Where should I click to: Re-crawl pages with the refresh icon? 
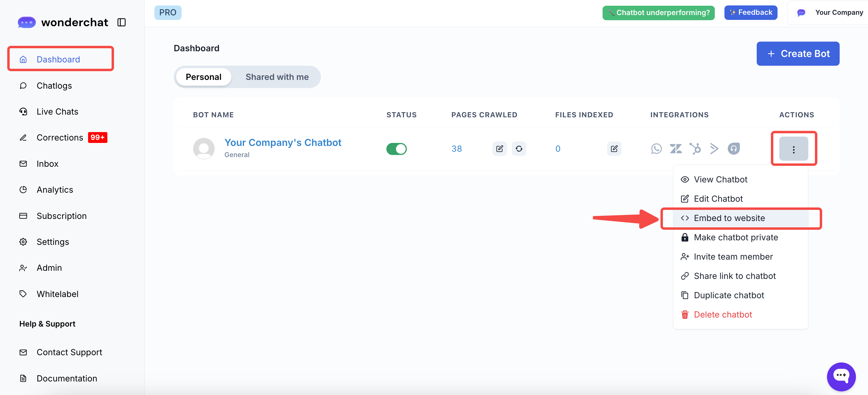[x=518, y=149]
